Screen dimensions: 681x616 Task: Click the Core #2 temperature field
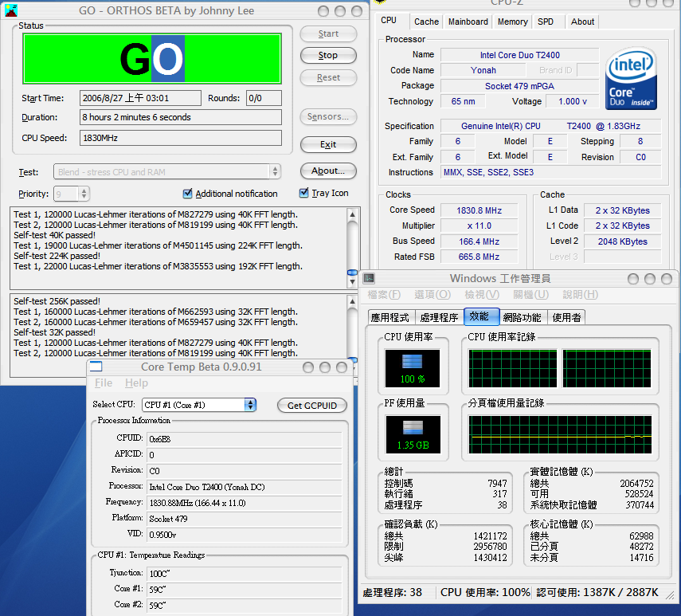245,605
